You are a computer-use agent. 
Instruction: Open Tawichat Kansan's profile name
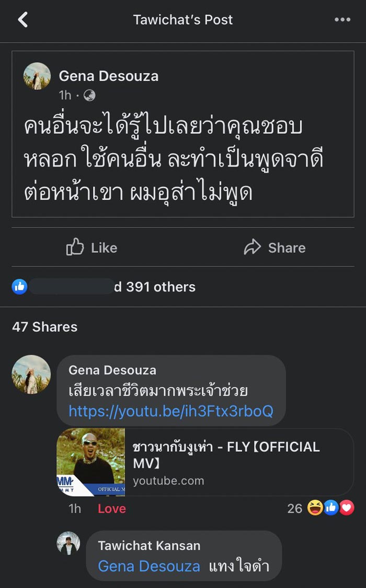click(149, 546)
